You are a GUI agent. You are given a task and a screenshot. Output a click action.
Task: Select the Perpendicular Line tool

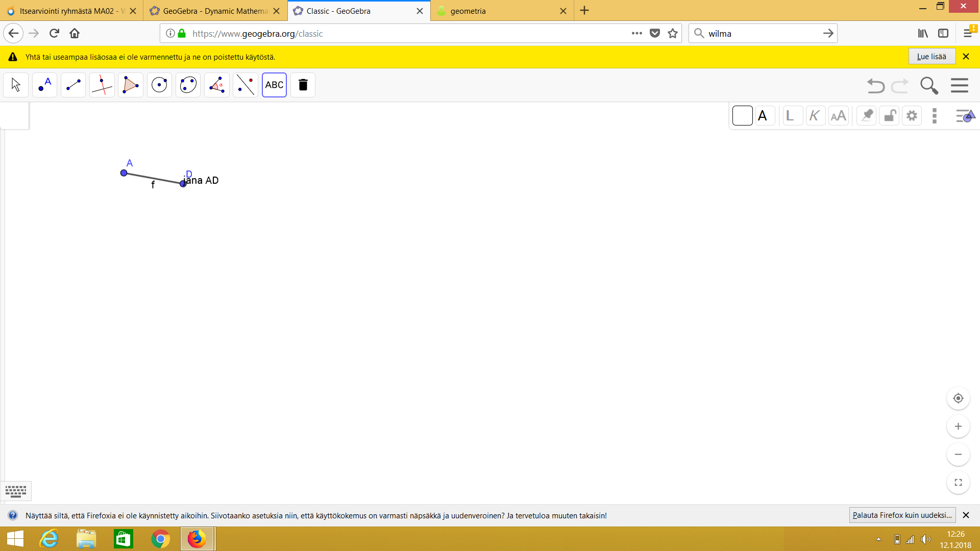[102, 85]
